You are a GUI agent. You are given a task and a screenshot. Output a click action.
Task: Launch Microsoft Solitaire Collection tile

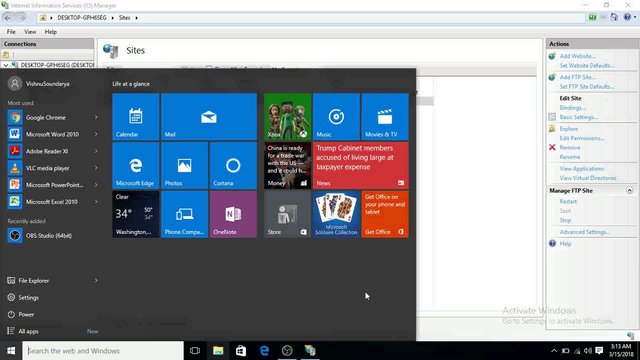click(x=336, y=214)
